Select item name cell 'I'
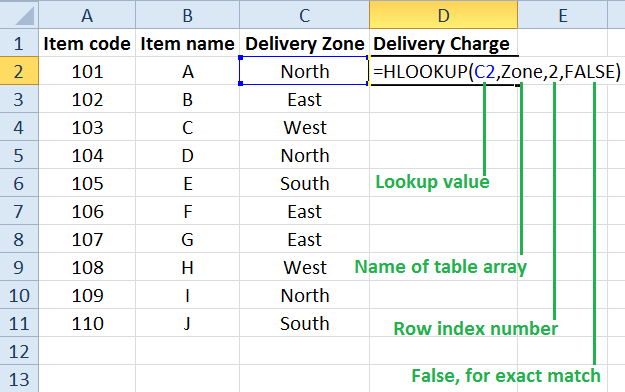This screenshot has height=392, width=625. coord(187,295)
